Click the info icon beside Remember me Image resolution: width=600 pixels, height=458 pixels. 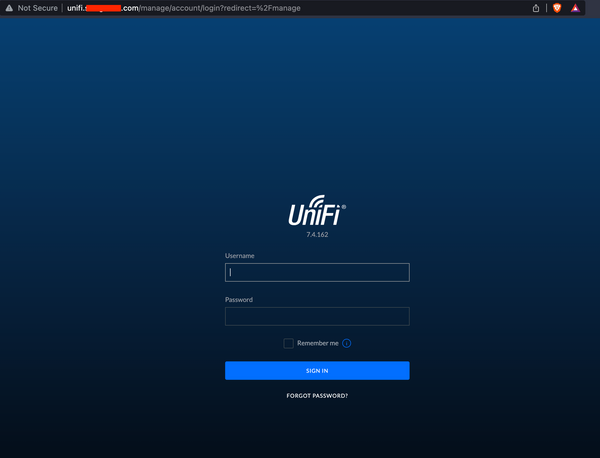click(x=347, y=343)
